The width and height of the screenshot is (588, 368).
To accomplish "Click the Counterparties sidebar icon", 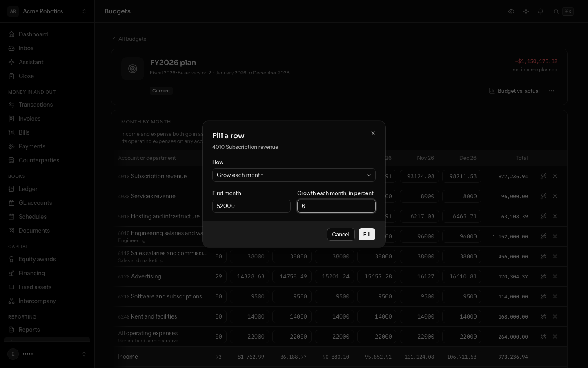I will [x=11, y=160].
